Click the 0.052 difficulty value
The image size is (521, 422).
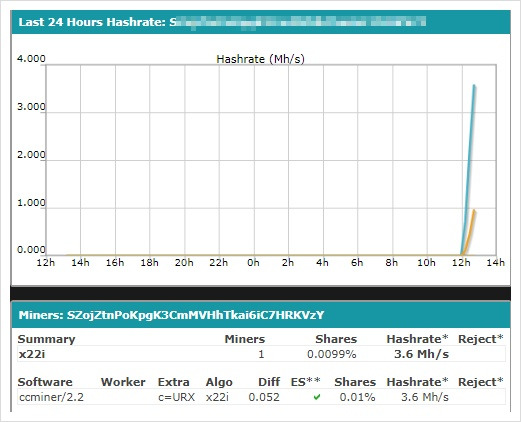click(x=264, y=397)
